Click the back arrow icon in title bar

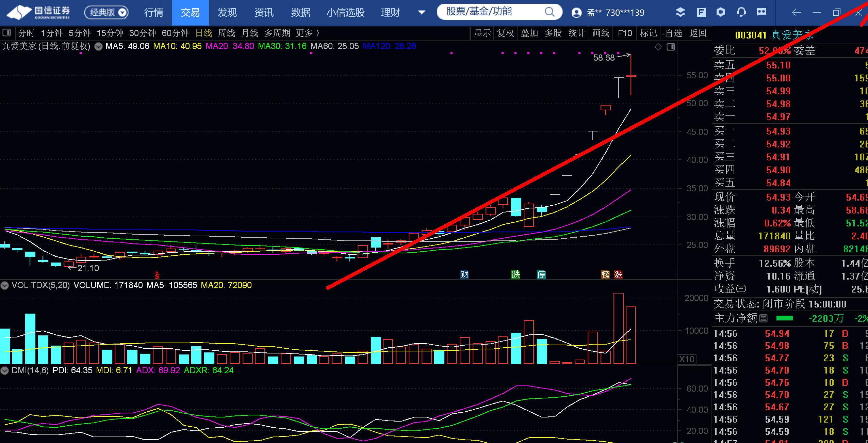coord(796,13)
